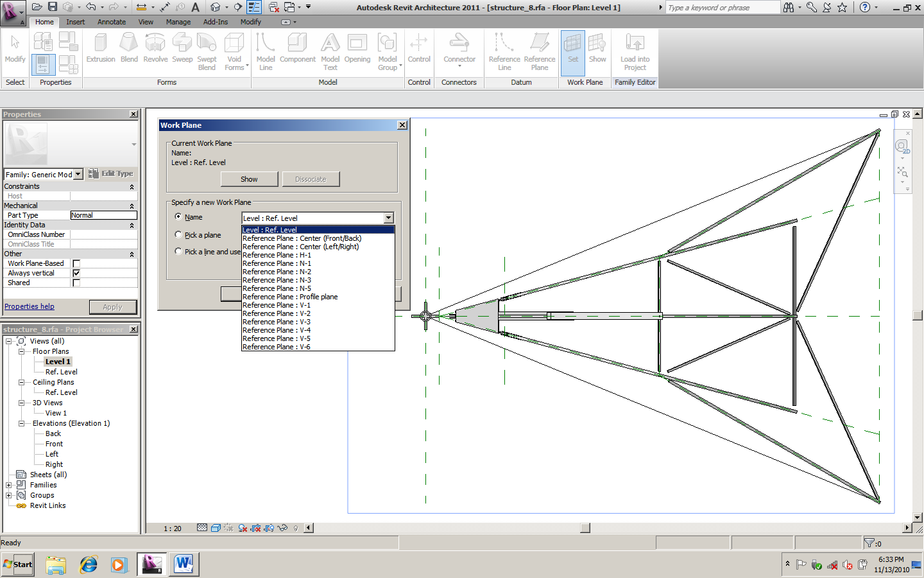Toggle the Properties palette ribbon button
Screen dimensions: 924x578
coord(43,64)
